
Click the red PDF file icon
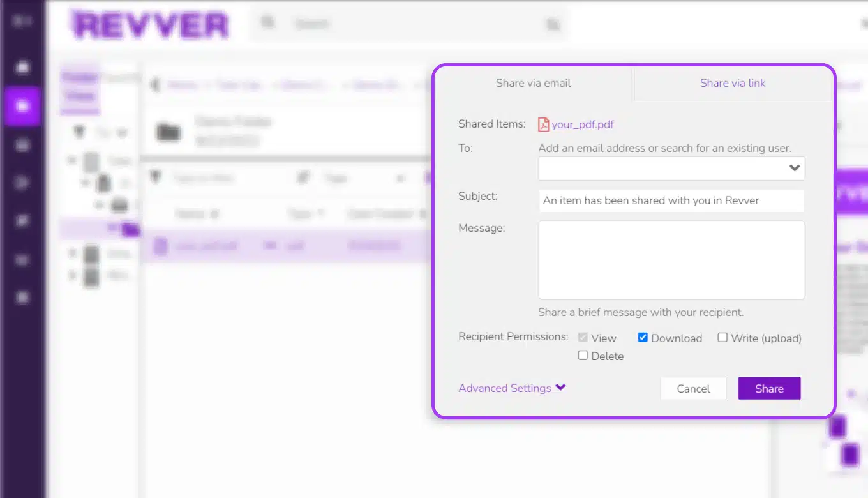point(543,124)
